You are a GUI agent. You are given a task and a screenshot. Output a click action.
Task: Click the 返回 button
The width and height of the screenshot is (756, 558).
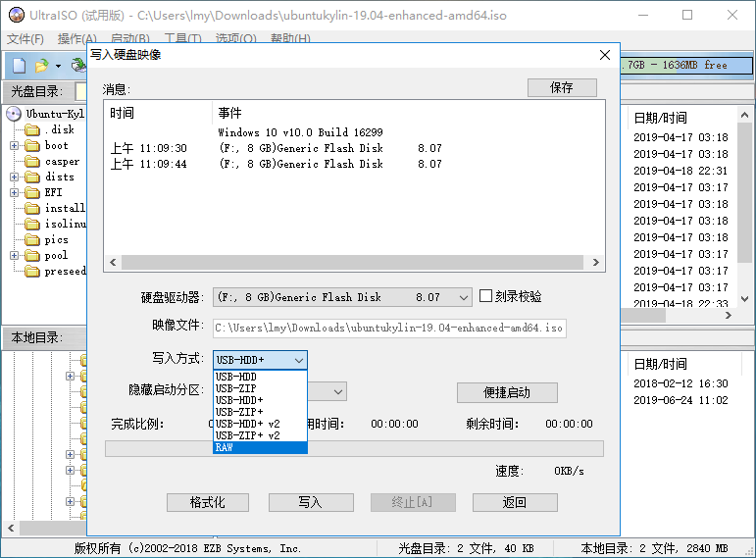point(515,502)
